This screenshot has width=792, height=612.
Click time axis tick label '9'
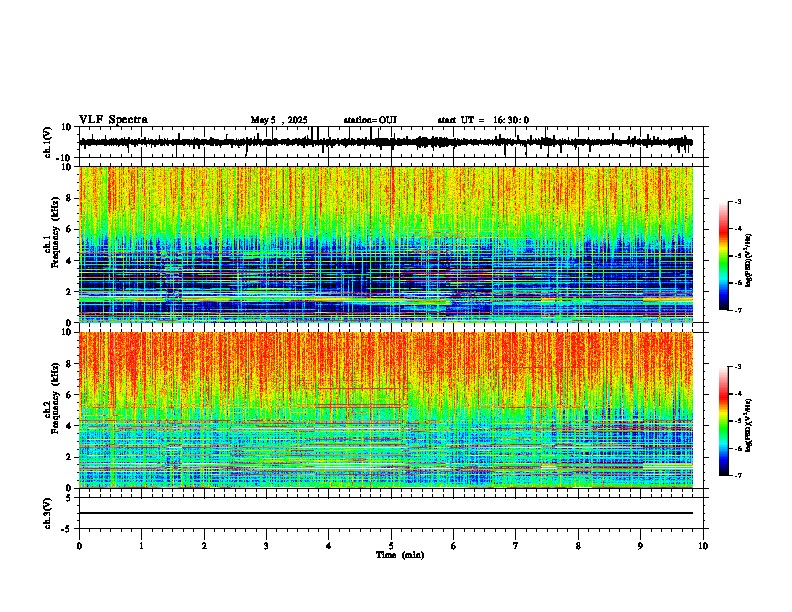tap(640, 546)
